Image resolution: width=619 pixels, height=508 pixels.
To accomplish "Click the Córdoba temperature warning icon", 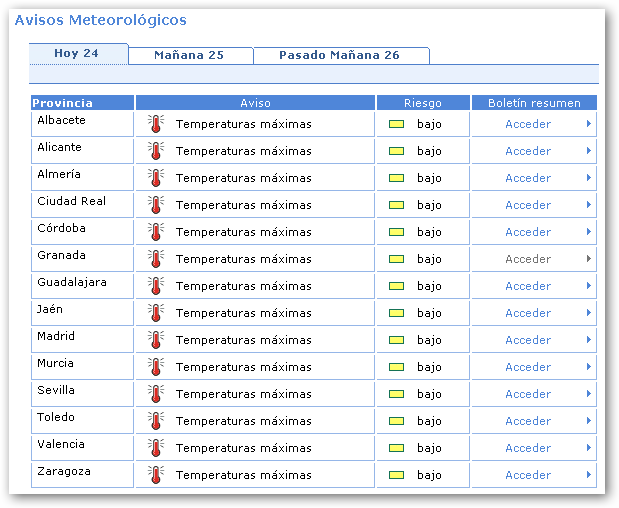I will (x=155, y=232).
